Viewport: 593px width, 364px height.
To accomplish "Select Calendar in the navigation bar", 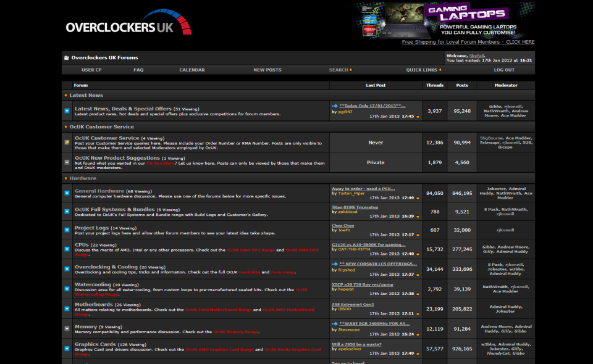I will click(x=192, y=70).
